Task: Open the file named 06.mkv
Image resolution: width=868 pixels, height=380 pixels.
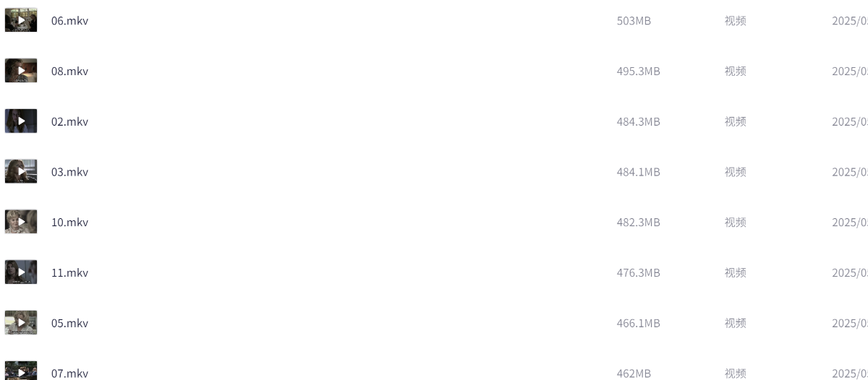Action: click(x=69, y=21)
